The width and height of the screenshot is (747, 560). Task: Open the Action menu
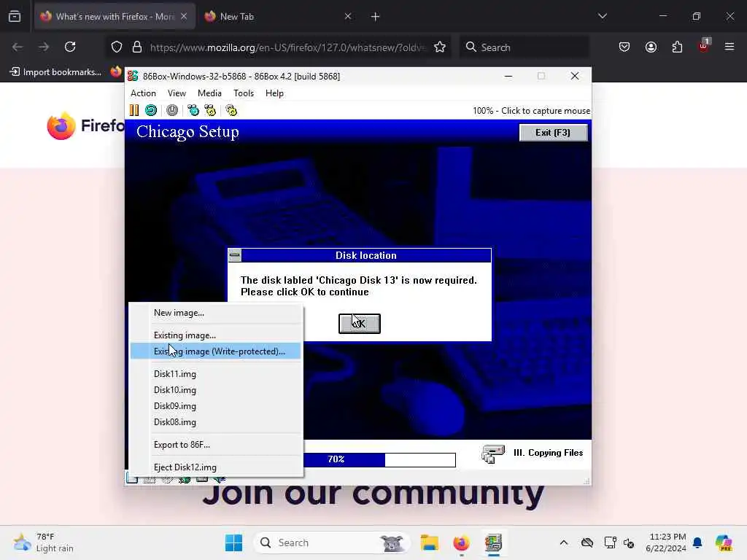pyautogui.click(x=144, y=93)
